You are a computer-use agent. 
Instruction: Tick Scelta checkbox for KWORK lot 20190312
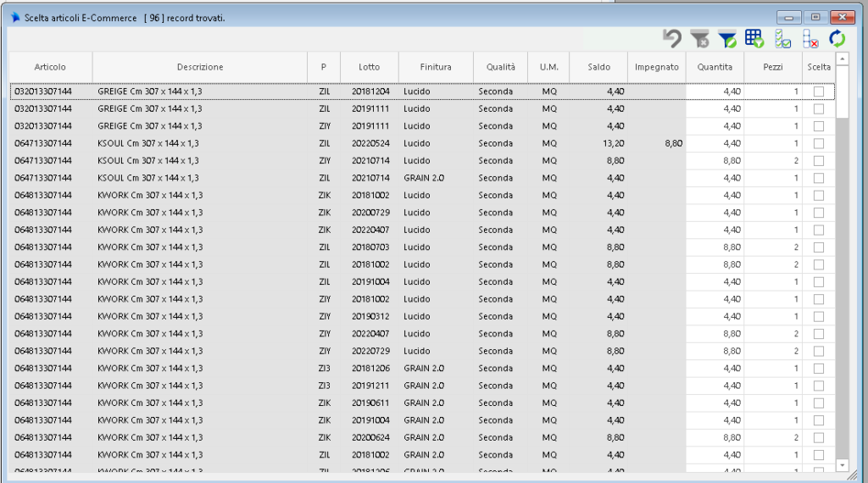pos(819,316)
